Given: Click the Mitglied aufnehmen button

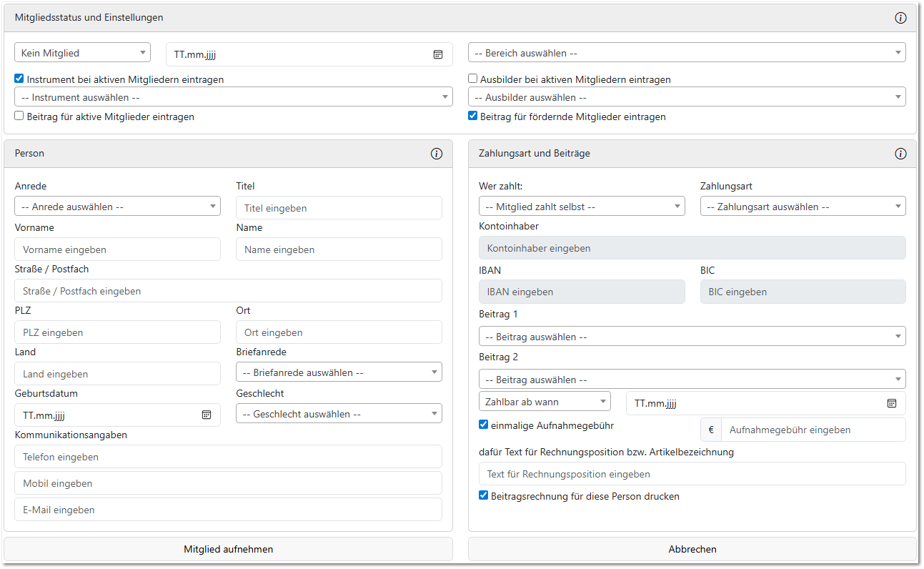Looking at the screenshot, I should [x=228, y=549].
